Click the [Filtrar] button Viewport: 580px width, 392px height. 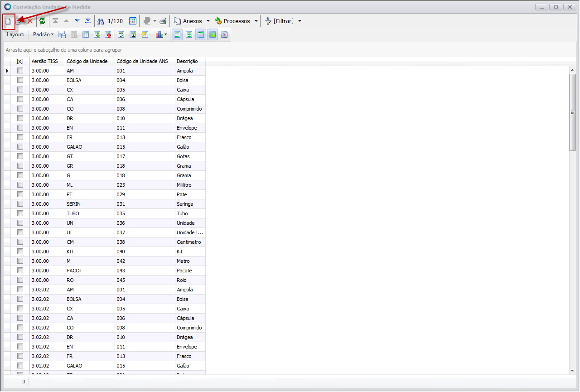tap(280, 21)
